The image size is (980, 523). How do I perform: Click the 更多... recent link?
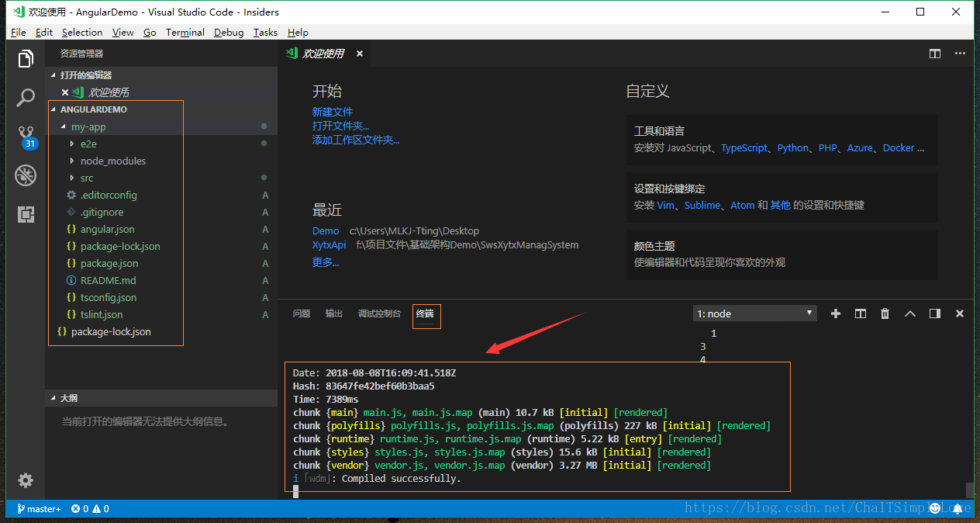pyautogui.click(x=326, y=262)
